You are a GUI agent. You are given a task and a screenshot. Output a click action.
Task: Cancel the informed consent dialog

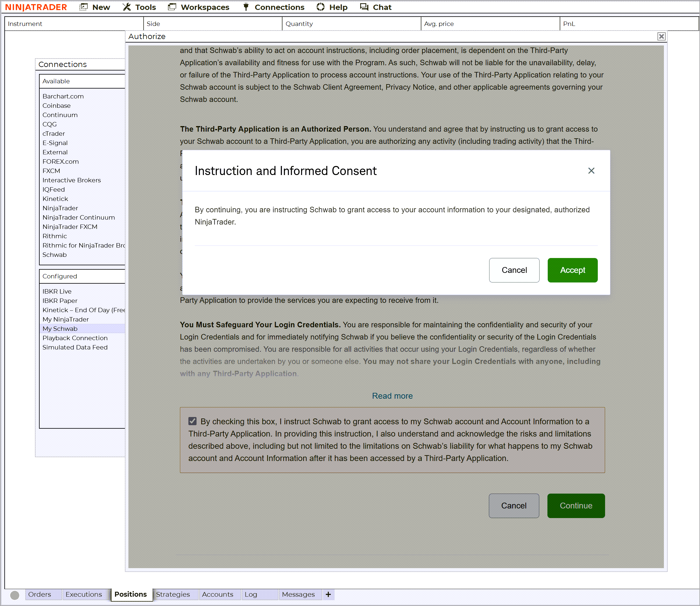click(x=514, y=270)
